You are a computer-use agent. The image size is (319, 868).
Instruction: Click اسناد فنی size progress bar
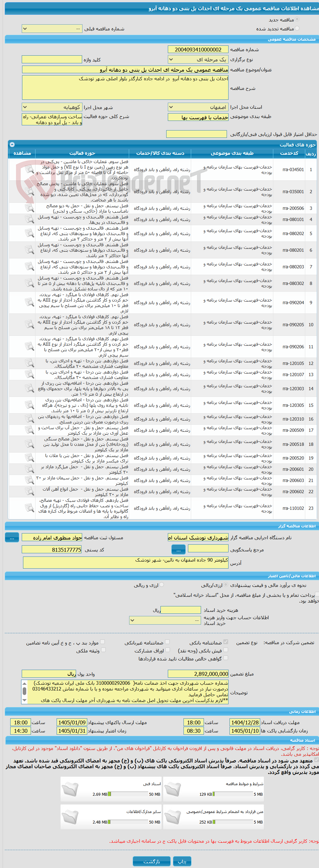pos(127,794)
